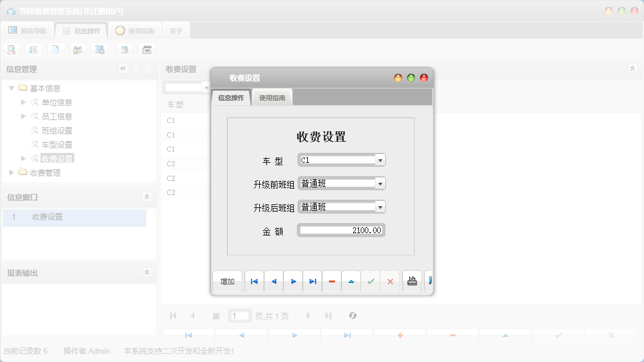This screenshot has height=362, width=644.
Task: Click the red minus delete icon in the dialog
Action: pyautogui.click(x=331, y=281)
